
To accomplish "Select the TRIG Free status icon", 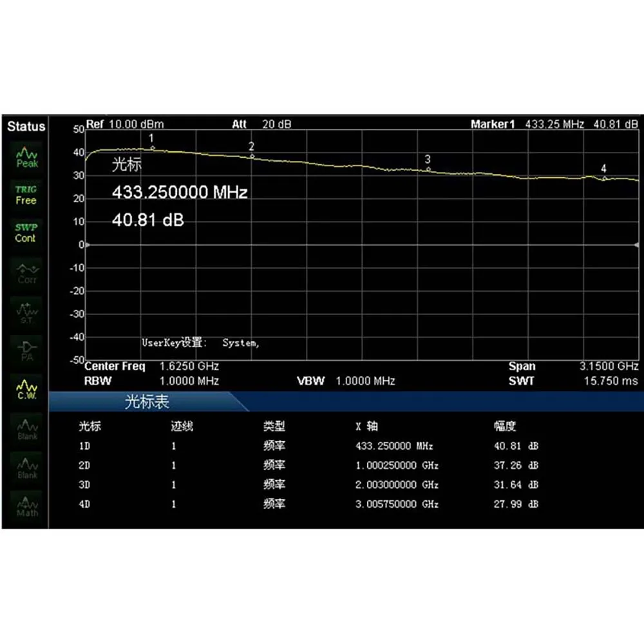I will 26,194.
